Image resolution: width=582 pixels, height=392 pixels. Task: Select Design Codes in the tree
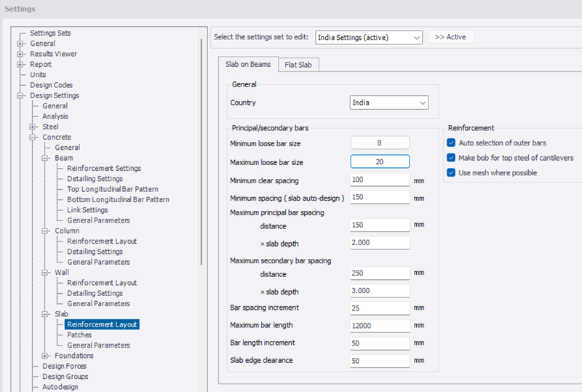[x=51, y=85]
